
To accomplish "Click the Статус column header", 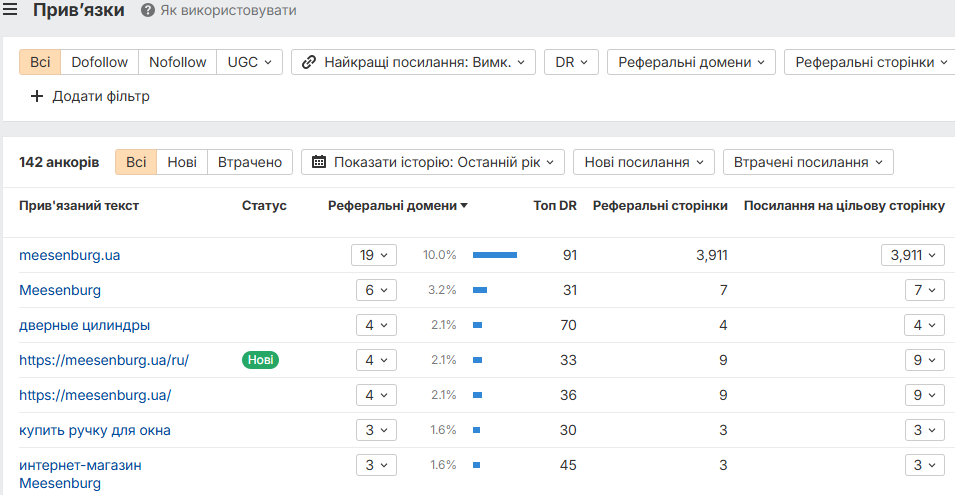I will tap(264, 206).
